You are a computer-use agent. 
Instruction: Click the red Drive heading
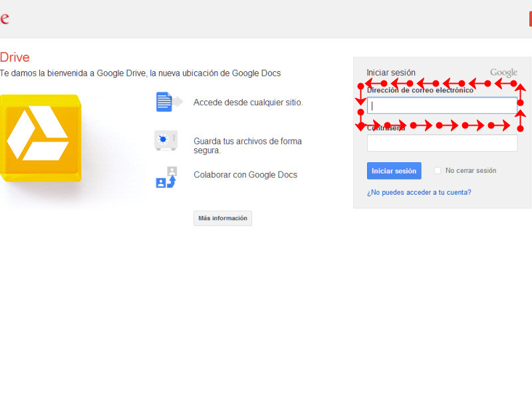[x=15, y=57]
